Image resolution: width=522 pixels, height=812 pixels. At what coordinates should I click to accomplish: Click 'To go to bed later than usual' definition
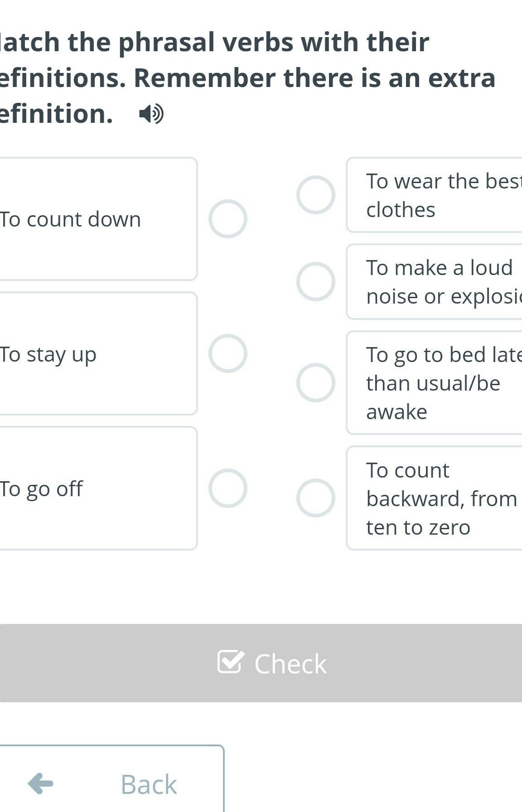click(434, 382)
